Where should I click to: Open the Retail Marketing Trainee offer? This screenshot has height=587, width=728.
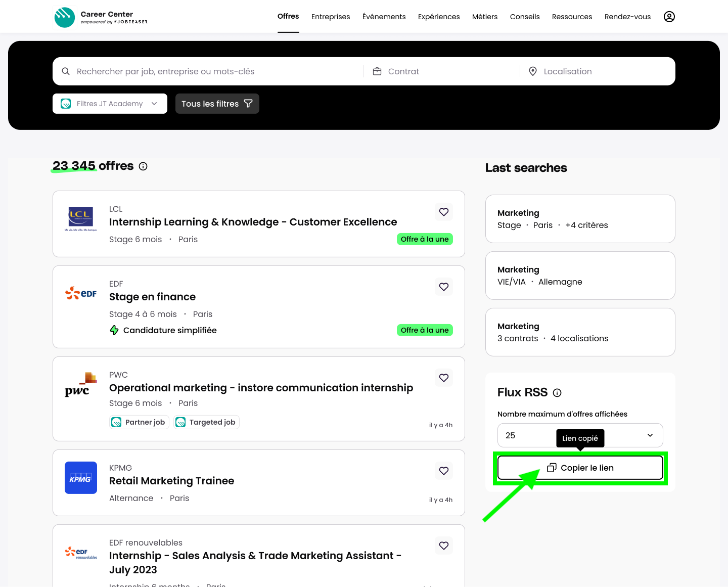(x=172, y=481)
